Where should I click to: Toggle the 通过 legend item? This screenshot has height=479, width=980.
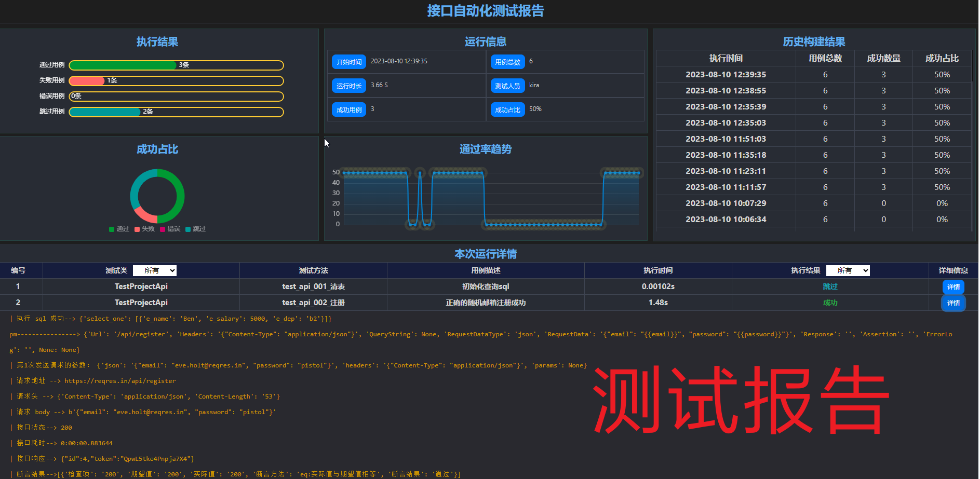(x=119, y=229)
